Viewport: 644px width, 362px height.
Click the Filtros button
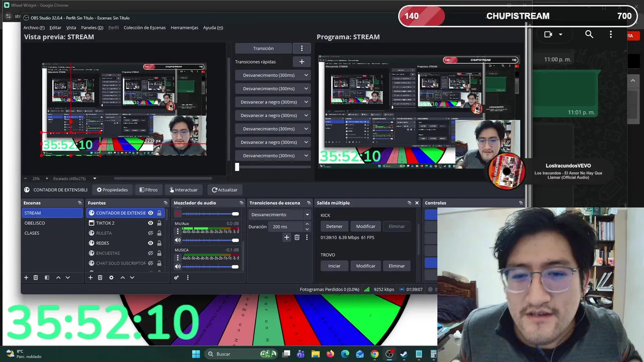point(148,190)
